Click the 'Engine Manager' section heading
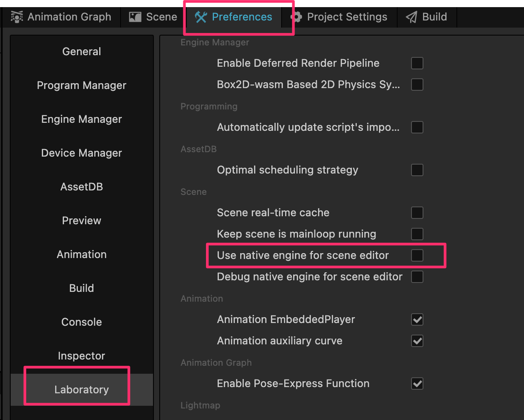524x420 pixels. [214, 42]
